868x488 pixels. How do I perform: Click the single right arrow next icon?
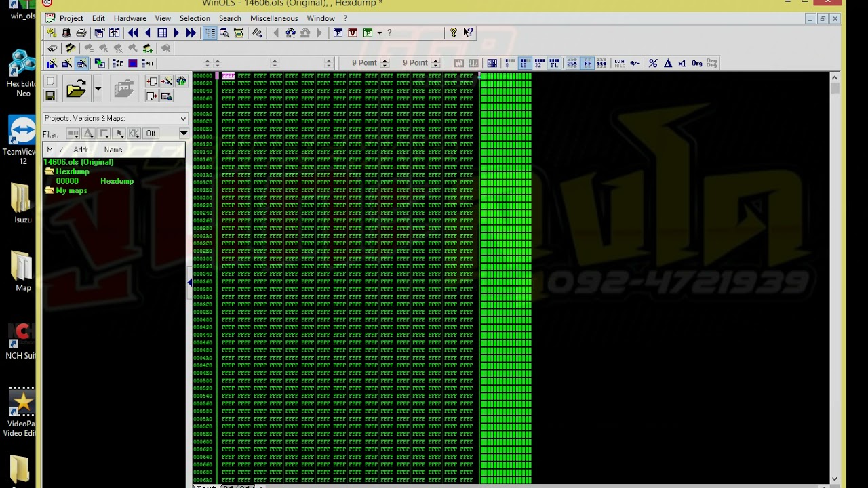(177, 33)
